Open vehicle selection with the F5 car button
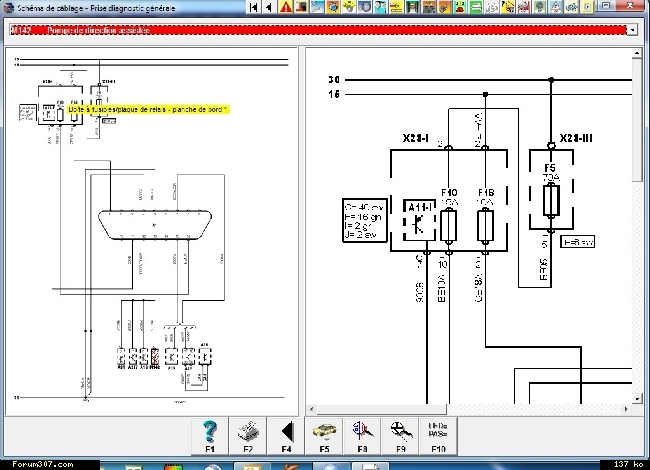 pos(324,436)
